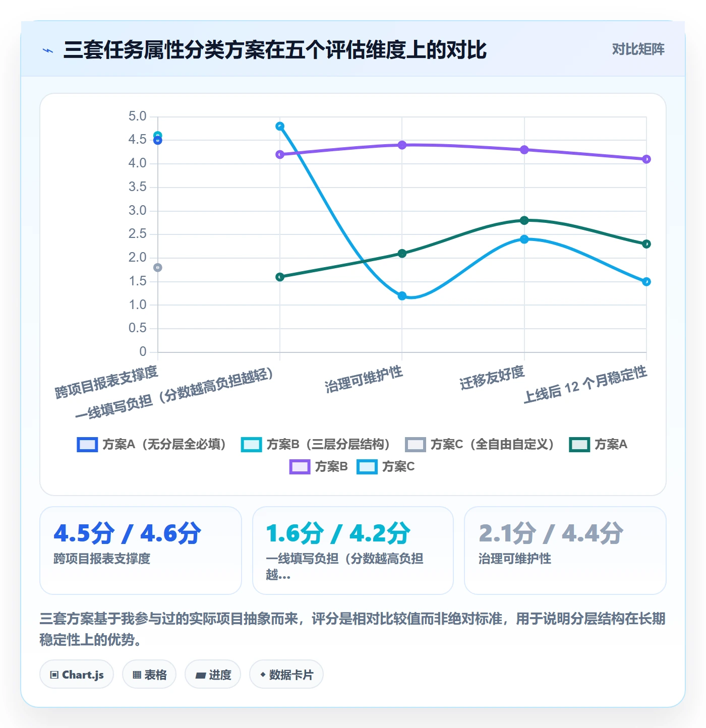
Task: Toggle the dark green 方案A legend entry
Action: 598,445
